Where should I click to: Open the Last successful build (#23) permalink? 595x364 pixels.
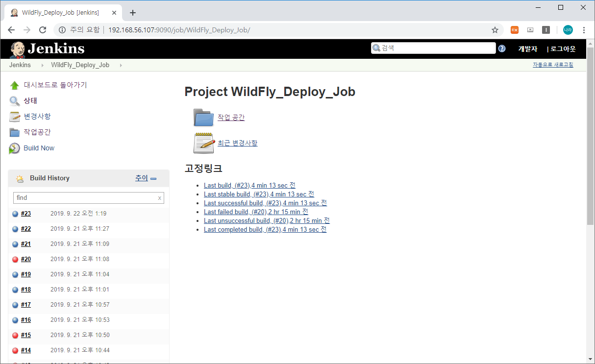click(265, 203)
